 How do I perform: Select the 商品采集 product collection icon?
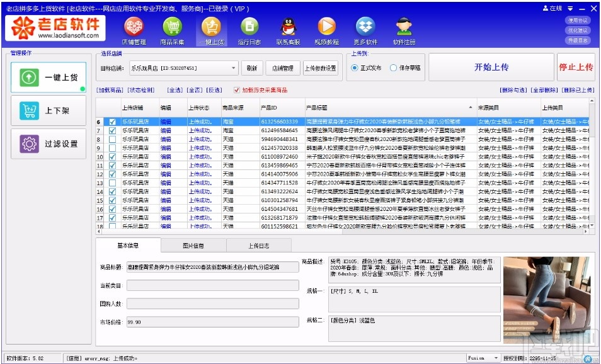point(172,28)
